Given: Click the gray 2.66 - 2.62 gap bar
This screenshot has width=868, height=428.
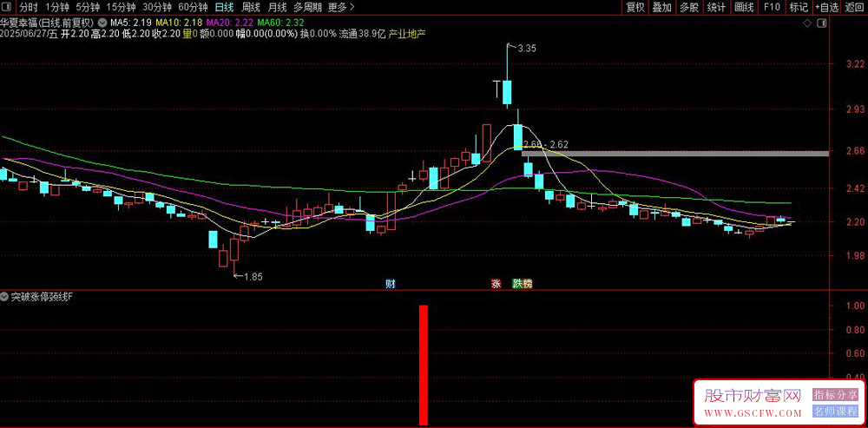Looking at the screenshot, I should pos(674,153).
